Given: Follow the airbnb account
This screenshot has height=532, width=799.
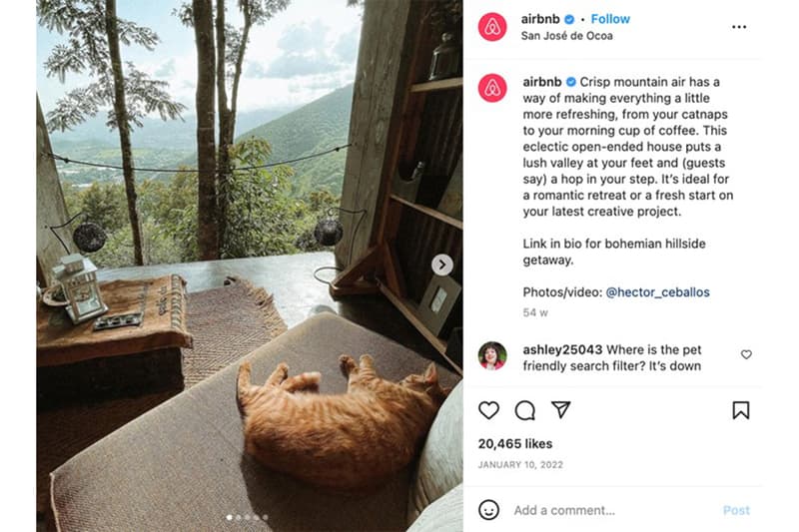Looking at the screenshot, I should point(610,19).
